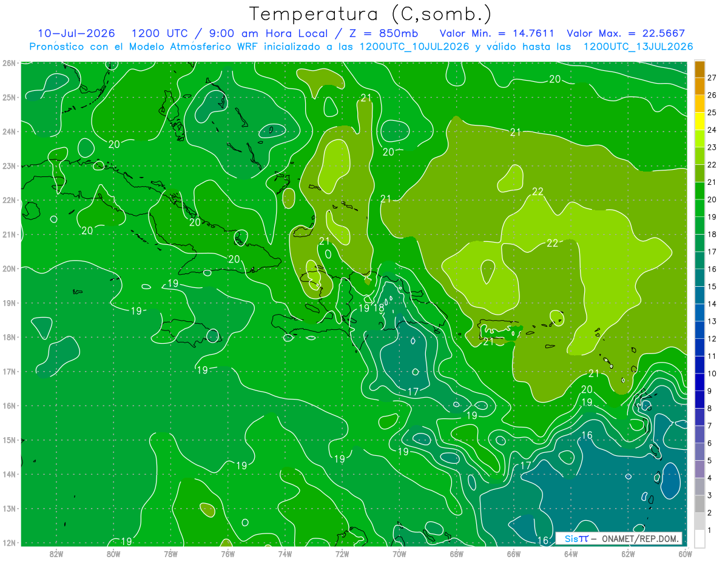Select "Valor Min. = 14.7611" text
Image resolution: width=728 pixels, height=562 pixels.
(497, 33)
